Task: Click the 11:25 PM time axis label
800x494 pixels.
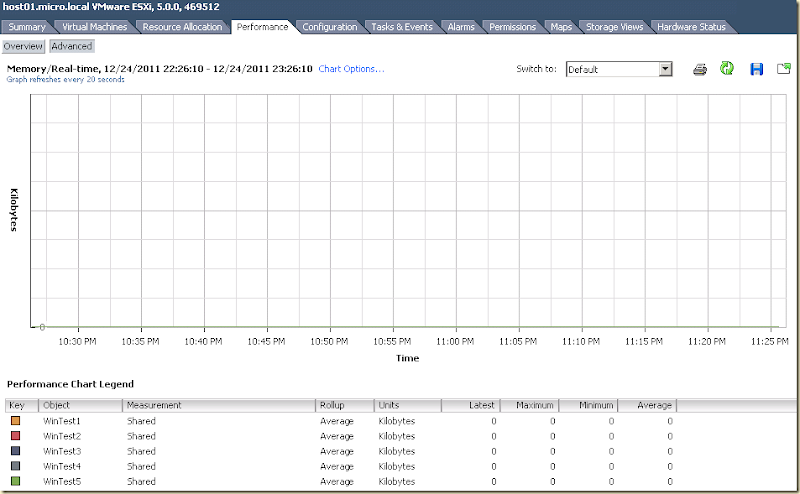Action: click(769, 341)
